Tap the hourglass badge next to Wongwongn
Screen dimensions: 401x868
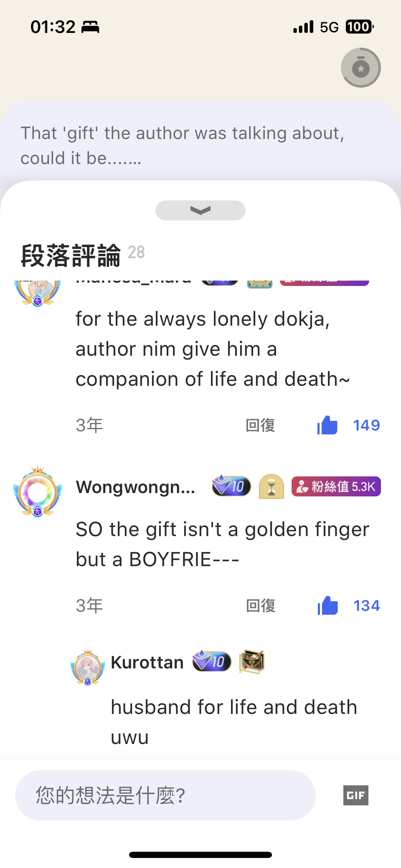tap(272, 486)
